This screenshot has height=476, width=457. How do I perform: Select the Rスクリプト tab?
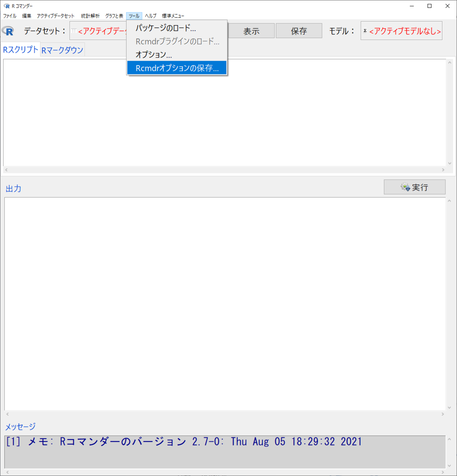tap(20, 49)
